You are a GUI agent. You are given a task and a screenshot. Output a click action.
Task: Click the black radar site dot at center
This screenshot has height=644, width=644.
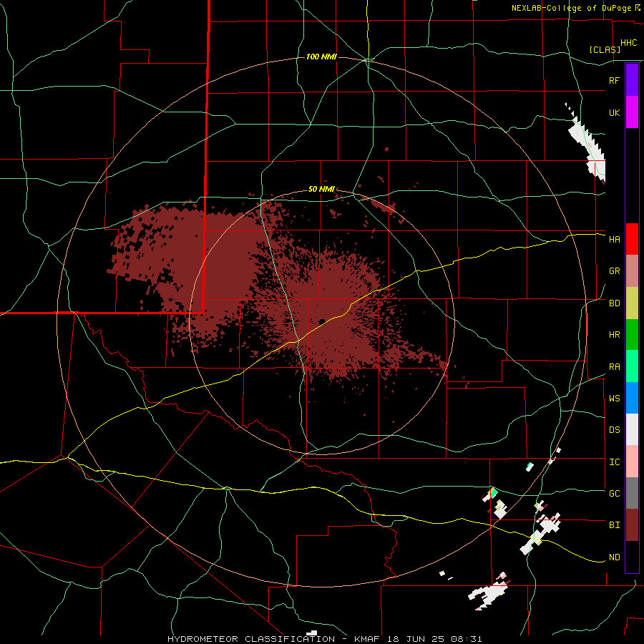click(x=322, y=321)
